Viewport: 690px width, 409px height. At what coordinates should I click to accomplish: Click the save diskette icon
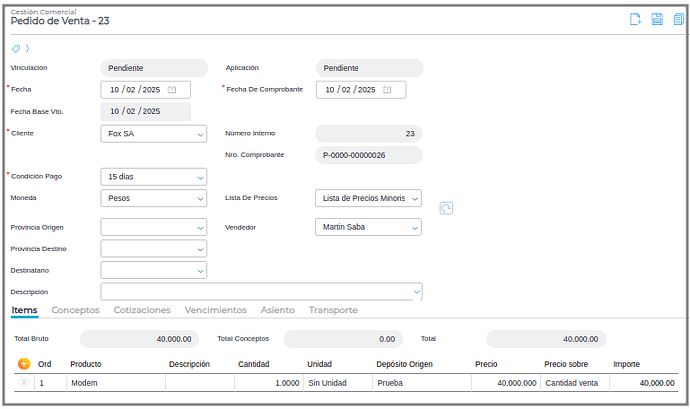tap(657, 20)
